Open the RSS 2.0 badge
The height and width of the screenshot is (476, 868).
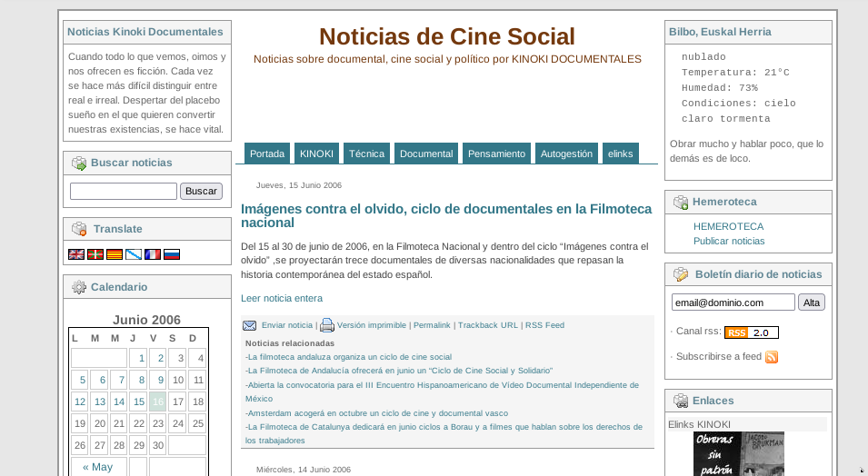(x=751, y=332)
